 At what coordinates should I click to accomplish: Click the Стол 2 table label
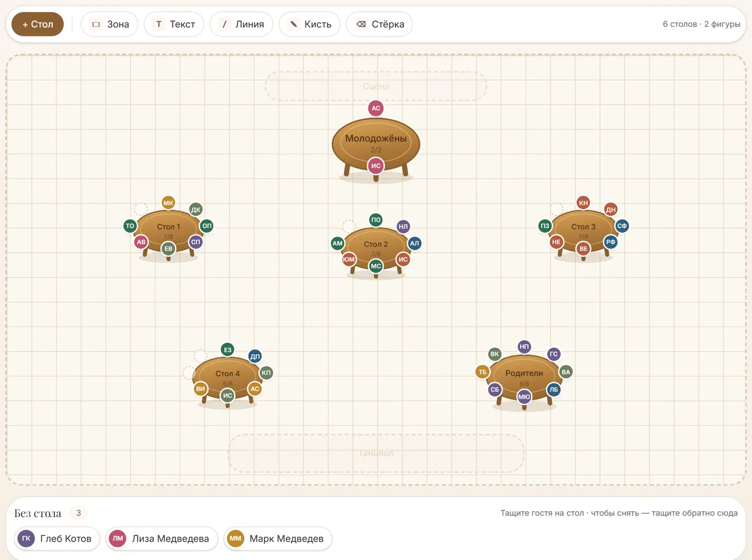376,244
